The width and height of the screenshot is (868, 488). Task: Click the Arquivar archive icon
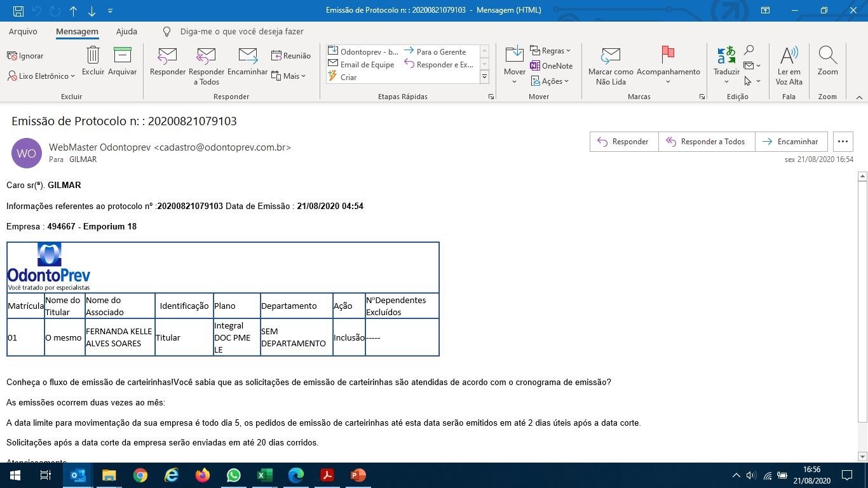click(x=122, y=56)
